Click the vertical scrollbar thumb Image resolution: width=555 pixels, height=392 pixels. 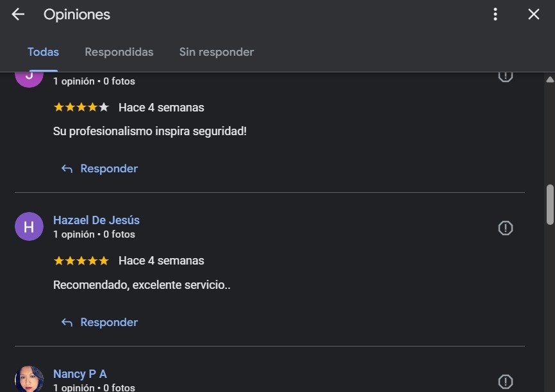pyautogui.click(x=549, y=204)
